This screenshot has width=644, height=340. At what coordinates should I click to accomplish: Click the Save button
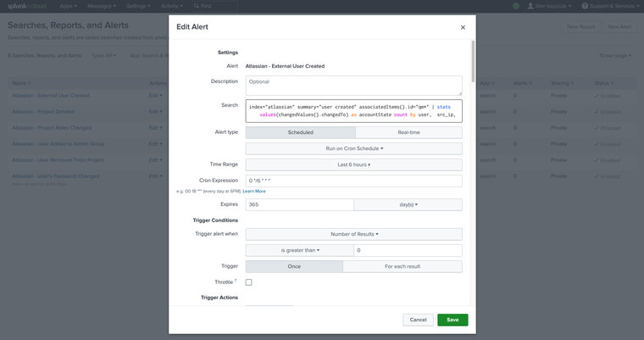point(452,320)
